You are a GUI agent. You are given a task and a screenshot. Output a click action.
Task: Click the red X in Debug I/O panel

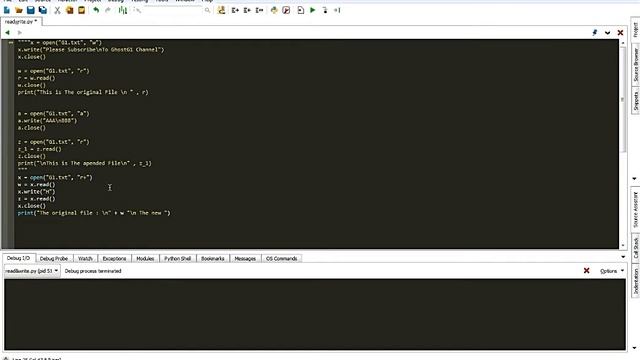pyautogui.click(x=587, y=271)
